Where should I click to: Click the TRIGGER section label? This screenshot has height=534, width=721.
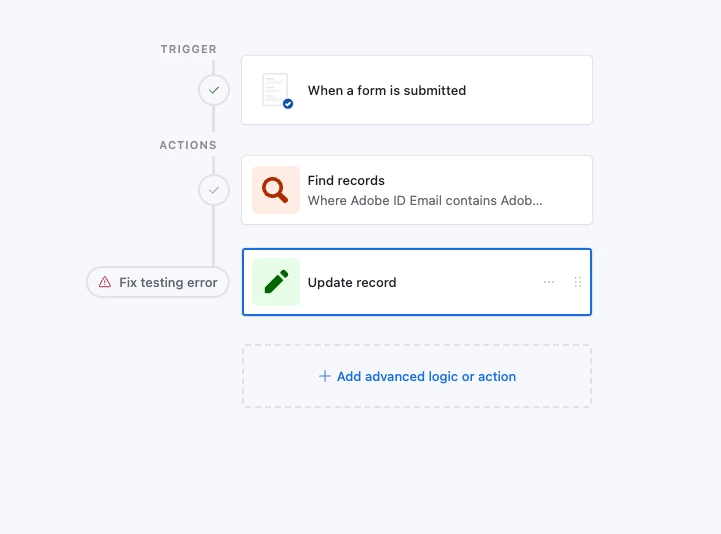pyautogui.click(x=189, y=49)
